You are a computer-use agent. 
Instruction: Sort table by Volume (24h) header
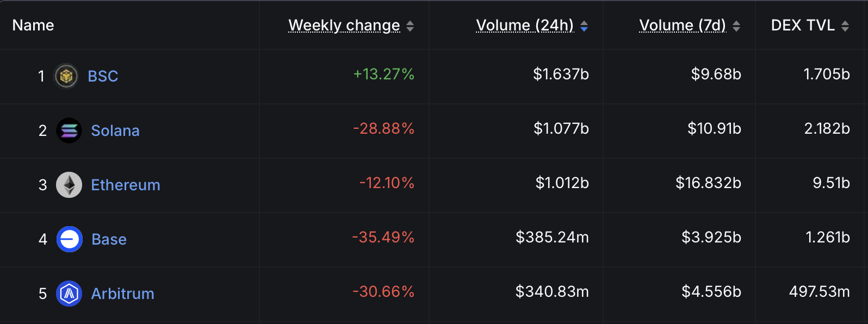[x=525, y=26]
